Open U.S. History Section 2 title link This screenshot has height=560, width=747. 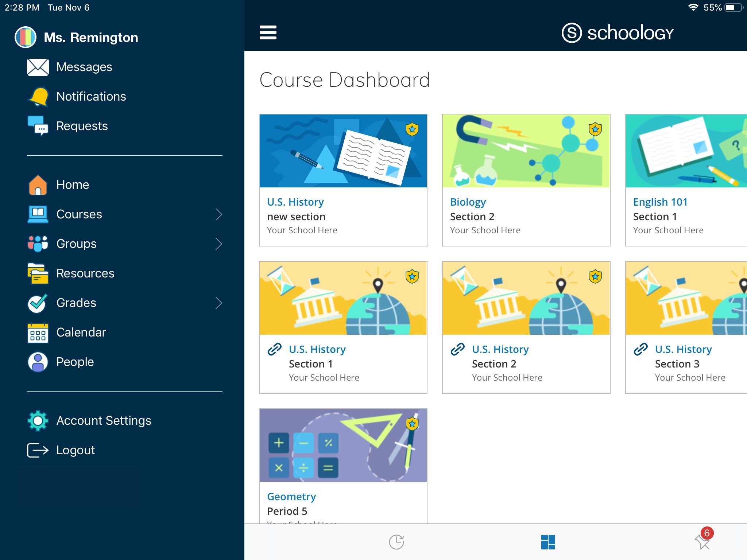pyautogui.click(x=500, y=349)
